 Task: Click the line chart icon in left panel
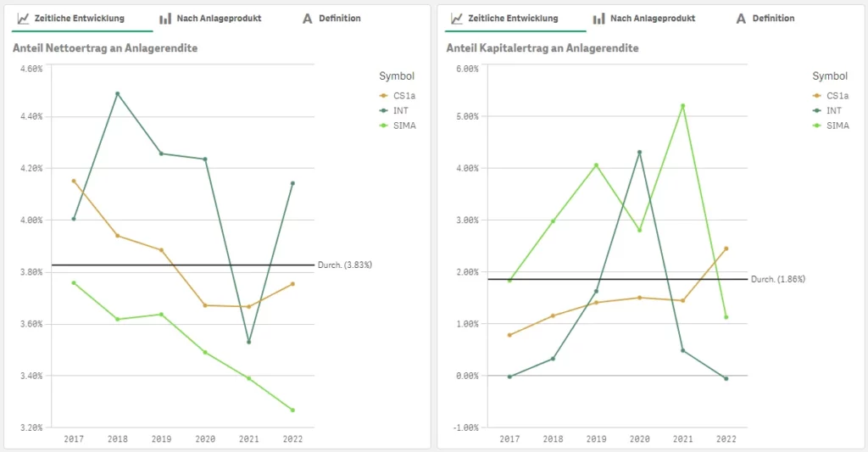click(x=23, y=18)
